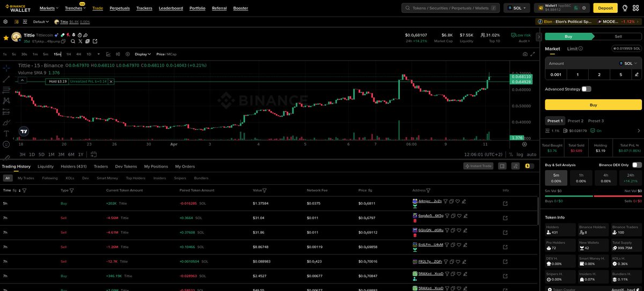Open transaction info link for the $31.04 sell row
The image size is (644, 291).
[505, 219]
